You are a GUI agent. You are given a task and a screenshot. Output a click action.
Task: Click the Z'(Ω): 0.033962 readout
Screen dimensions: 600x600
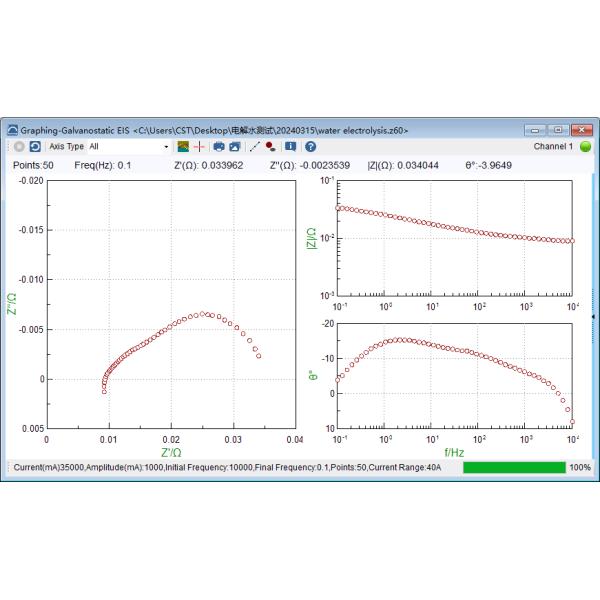tap(209, 165)
